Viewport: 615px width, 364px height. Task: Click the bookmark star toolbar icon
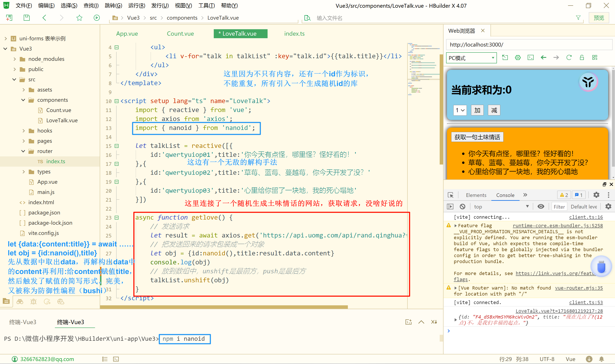point(79,18)
